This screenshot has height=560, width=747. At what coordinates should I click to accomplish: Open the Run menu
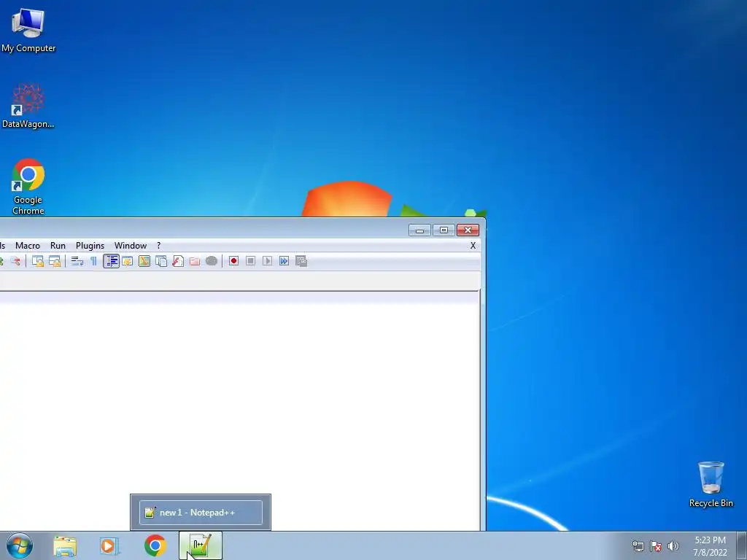[x=58, y=246]
